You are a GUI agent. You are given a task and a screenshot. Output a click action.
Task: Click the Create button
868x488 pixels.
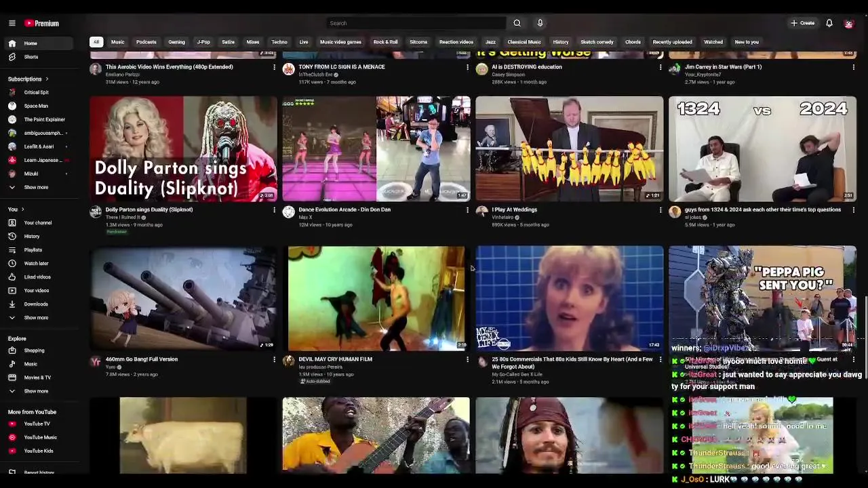[802, 23]
